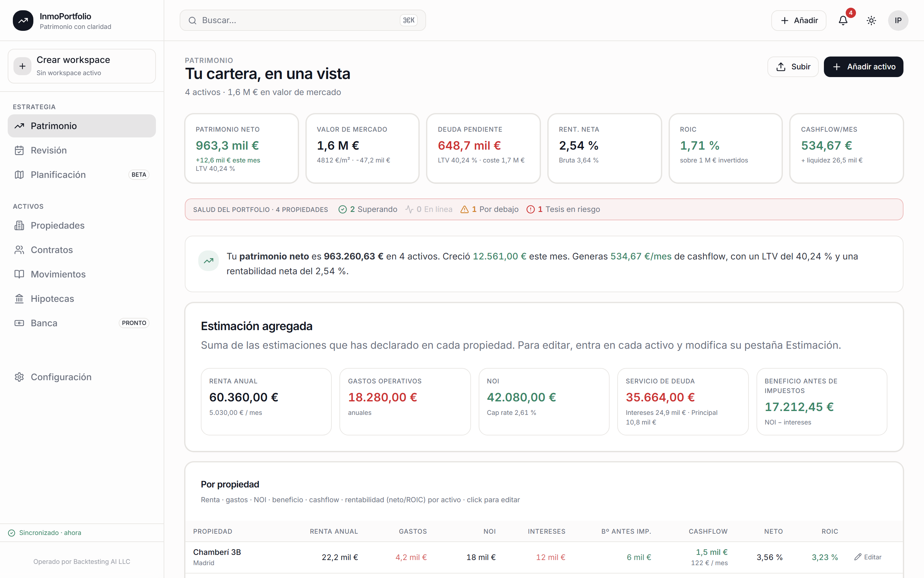
Task: Click the Servicio de Deuda card
Action: click(683, 401)
